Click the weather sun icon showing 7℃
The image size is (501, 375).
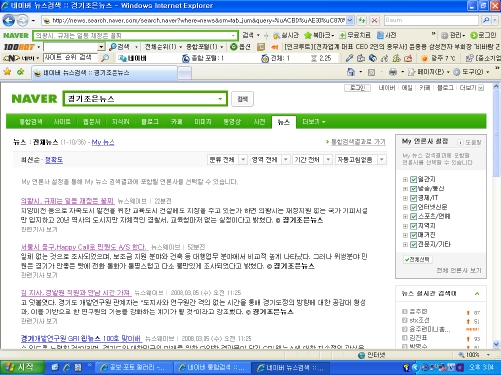click(x=424, y=58)
